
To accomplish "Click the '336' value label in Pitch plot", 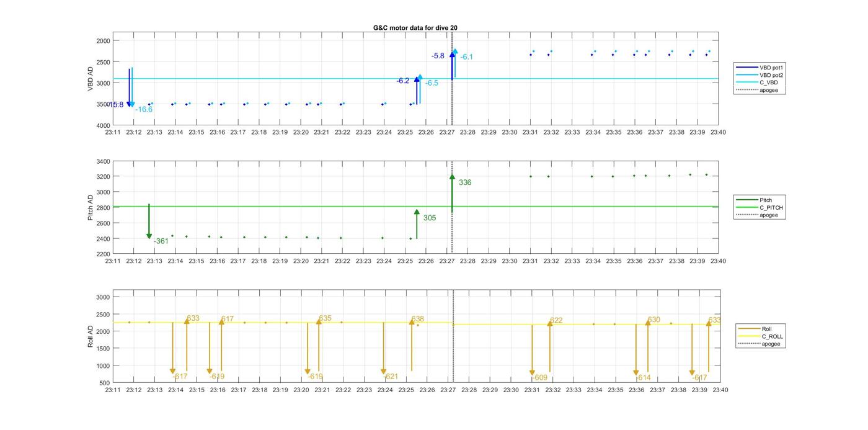I will (x=465, y=183).
